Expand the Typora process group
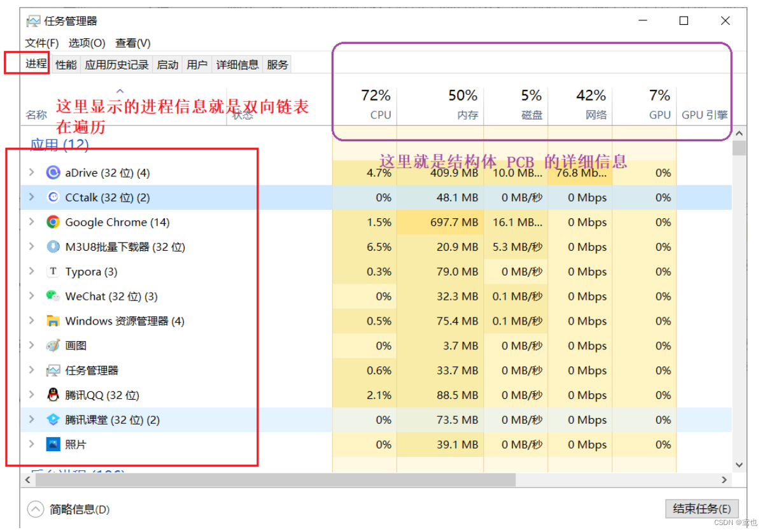Image resolution: width=767 pixels, height=532 pixels. [x=32, y=272]
